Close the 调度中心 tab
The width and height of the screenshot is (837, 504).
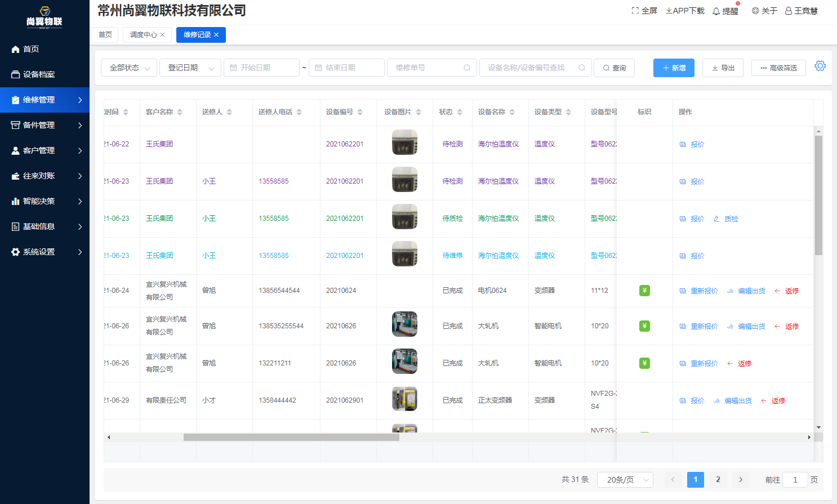pyautogui.click(x=163, y=35)
